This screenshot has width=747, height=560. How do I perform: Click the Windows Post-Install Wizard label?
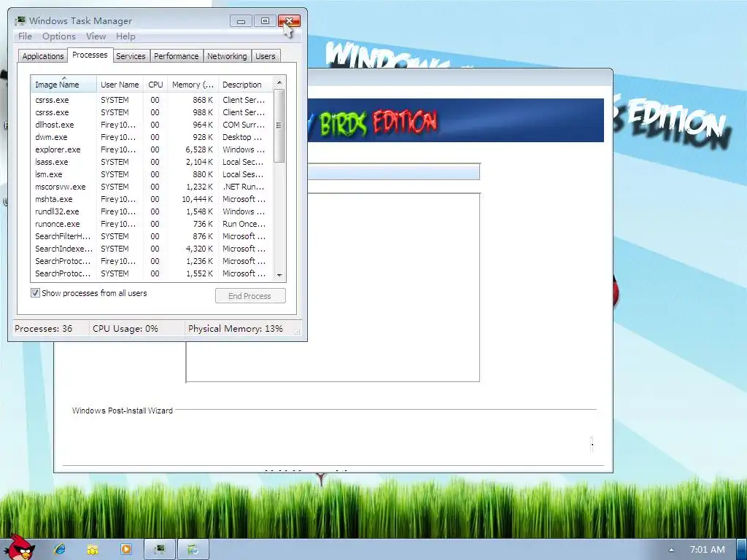point(123,411)
